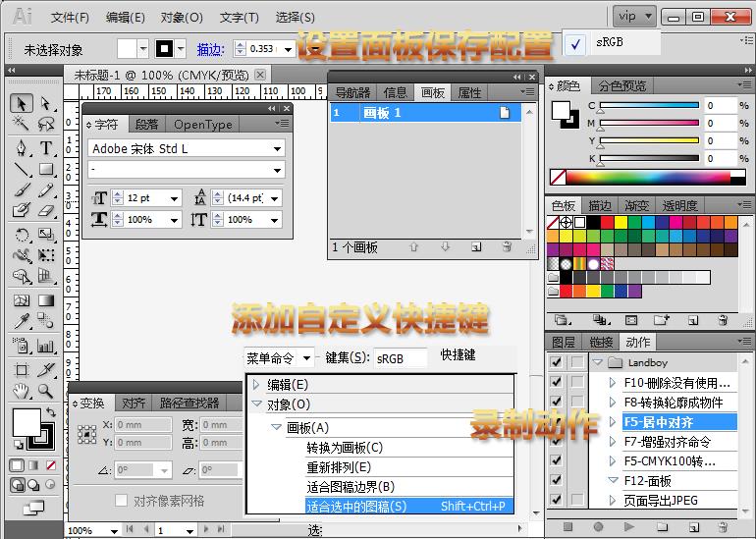Enable 对齐像素网格 checkbox
This screenshot has width=756, height=539.
tap(121, 501)
